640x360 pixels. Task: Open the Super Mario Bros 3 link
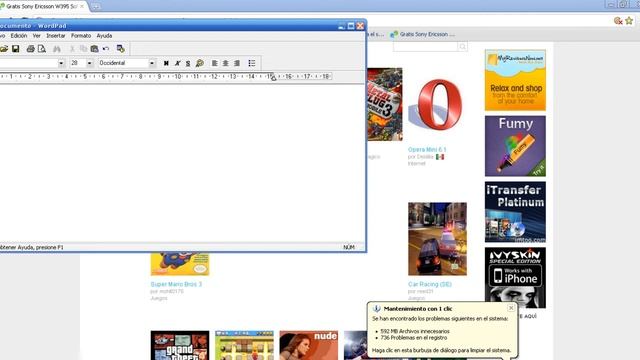(x=176, y=284)
